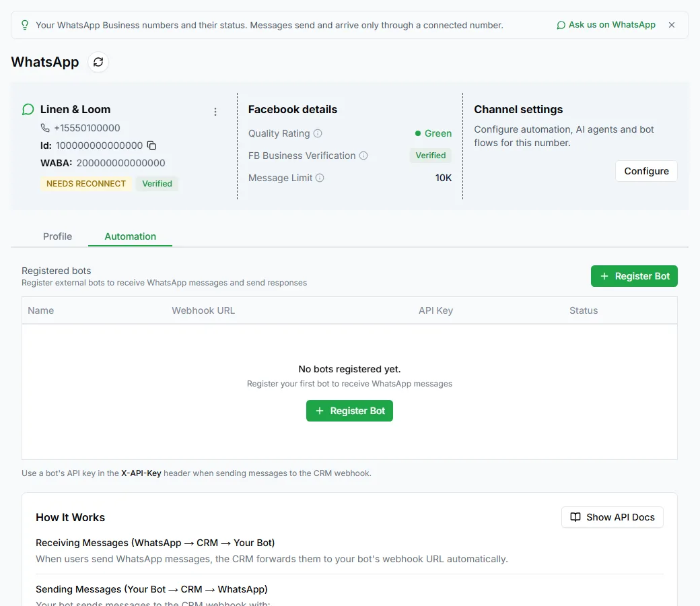Click the Verified badge for FB Business Verification
Image resolution: width=700 pixels, height=606 pixels.
[430, 156]
